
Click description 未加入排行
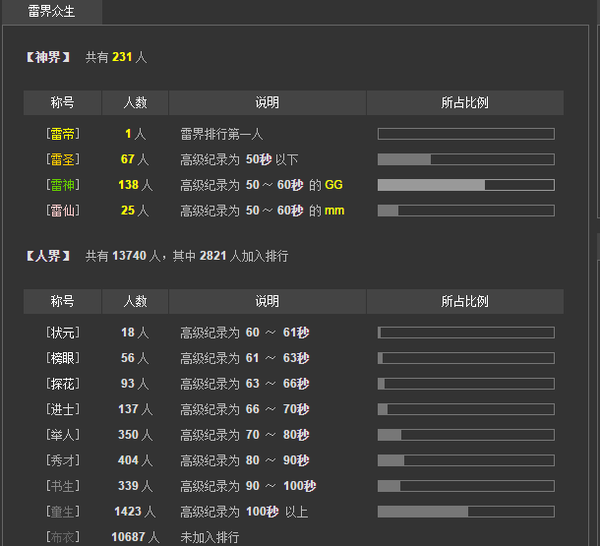(x=210, y=537)
